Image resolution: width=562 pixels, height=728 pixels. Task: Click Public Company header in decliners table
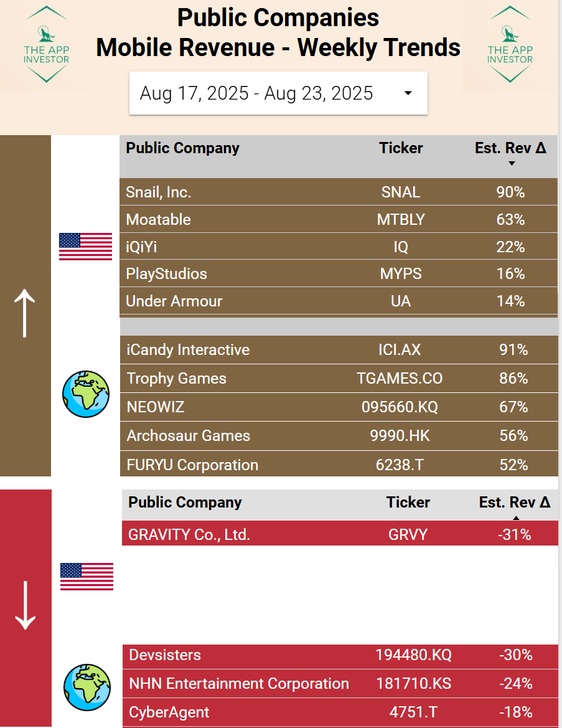tap(185, 503)
